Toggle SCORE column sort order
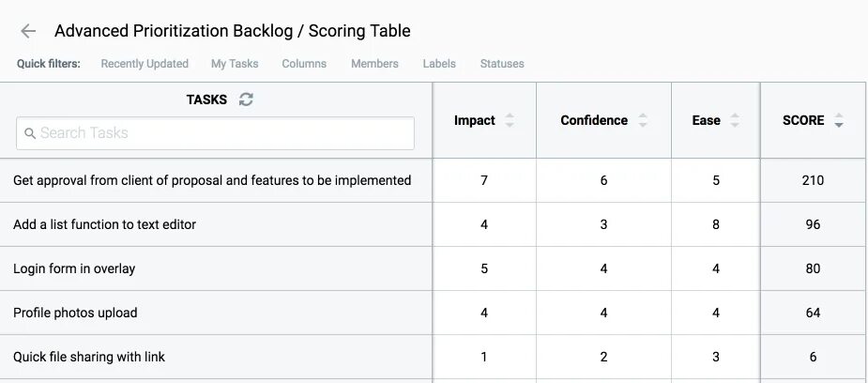The height and width of the screenshot is (383, 868). 839,120
